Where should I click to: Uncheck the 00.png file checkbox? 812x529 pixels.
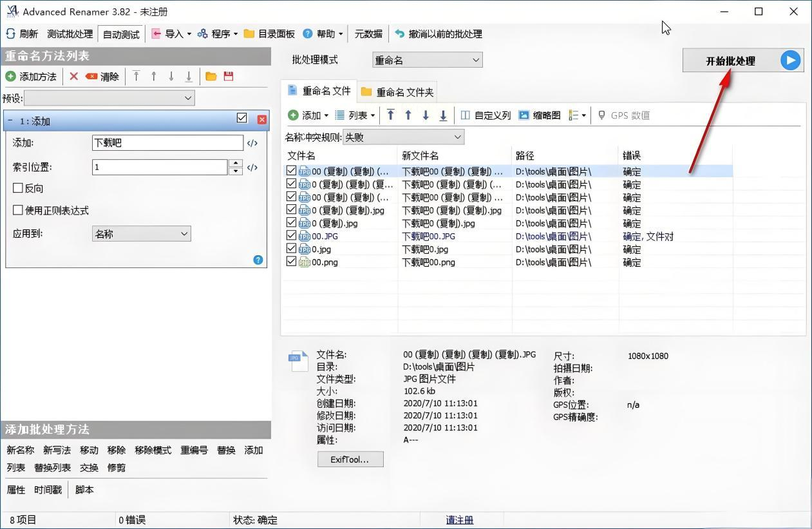[291, 262]
